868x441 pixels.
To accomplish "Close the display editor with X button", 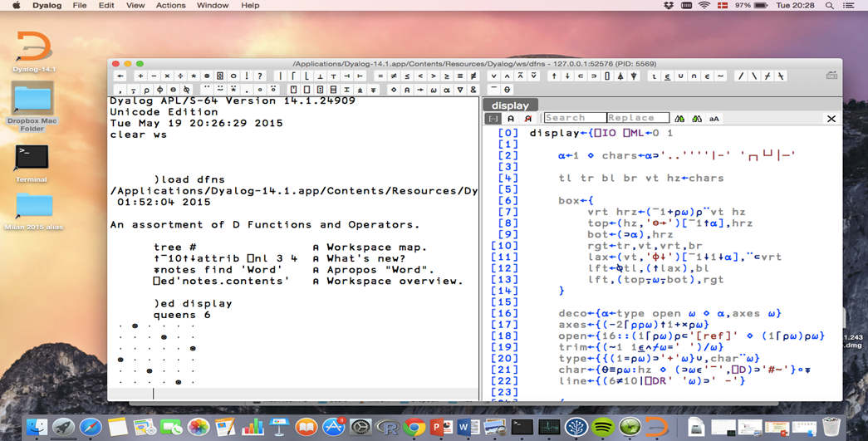I will 831,119.
